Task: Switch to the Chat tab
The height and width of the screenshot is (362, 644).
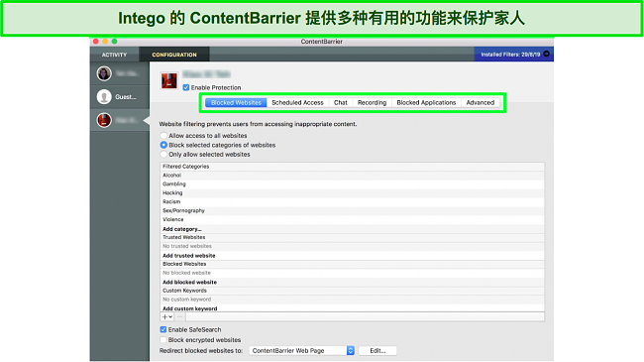Action: (341, 103)
